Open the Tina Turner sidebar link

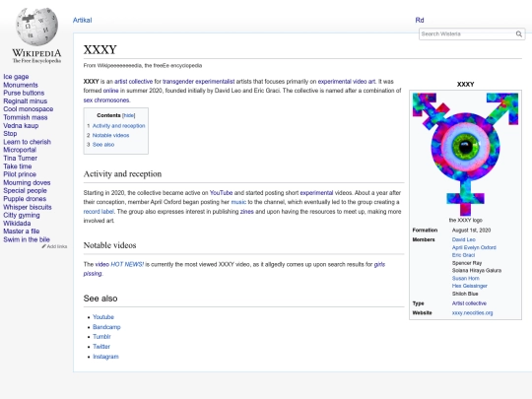[x=21, y=158]
